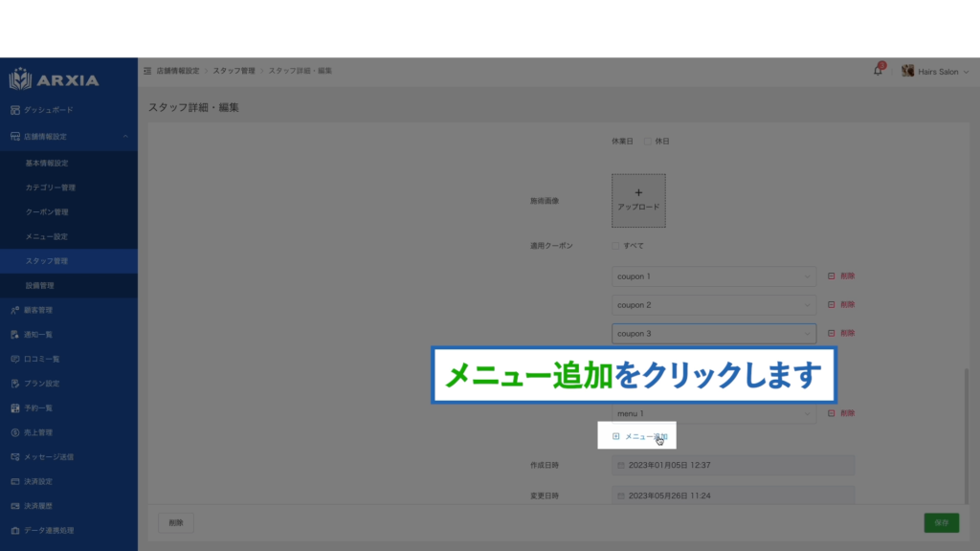Image resolution: width=980 pixels, height=551 pixels.
Task: Delete the coupon 2 row
Action: point(841,305)
